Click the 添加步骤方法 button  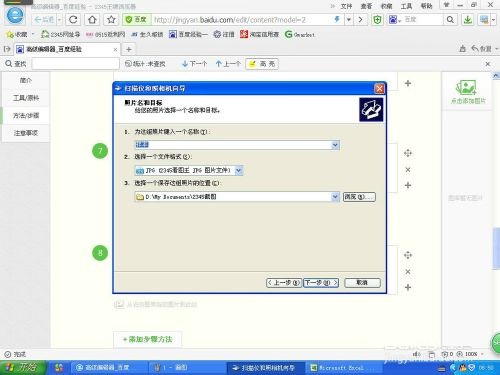(x=147, y=339)
